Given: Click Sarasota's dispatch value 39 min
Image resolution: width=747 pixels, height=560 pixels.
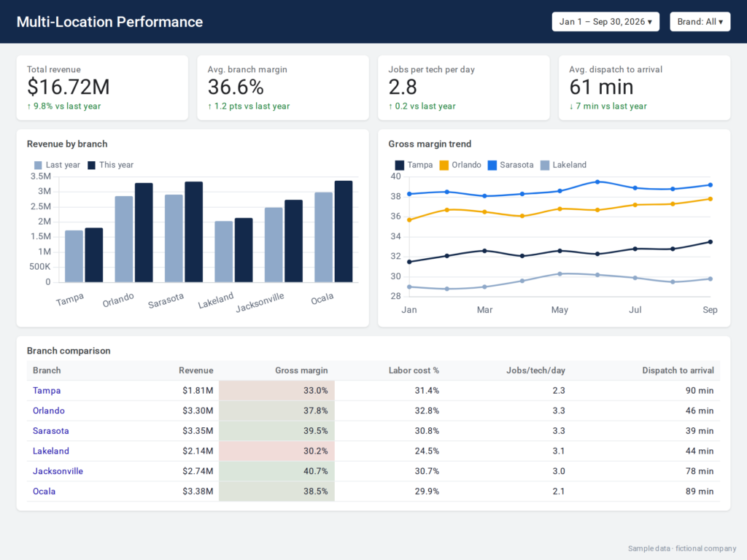Looking at the screenshot, I should (700, 431).
